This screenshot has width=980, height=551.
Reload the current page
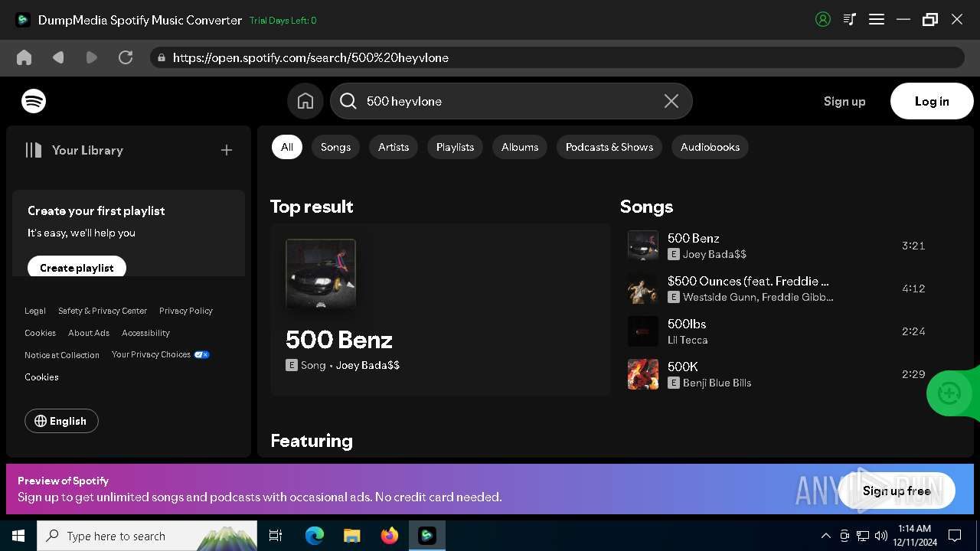tap(126, 57)
